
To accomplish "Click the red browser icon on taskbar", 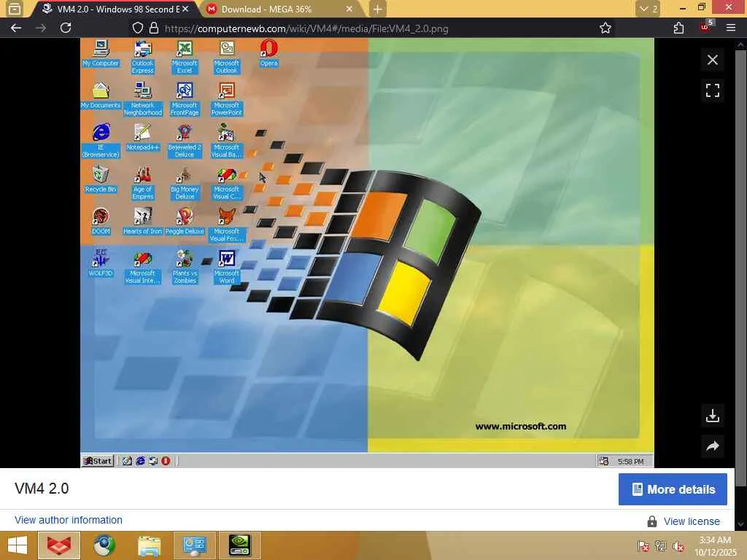I will [59, 545].
